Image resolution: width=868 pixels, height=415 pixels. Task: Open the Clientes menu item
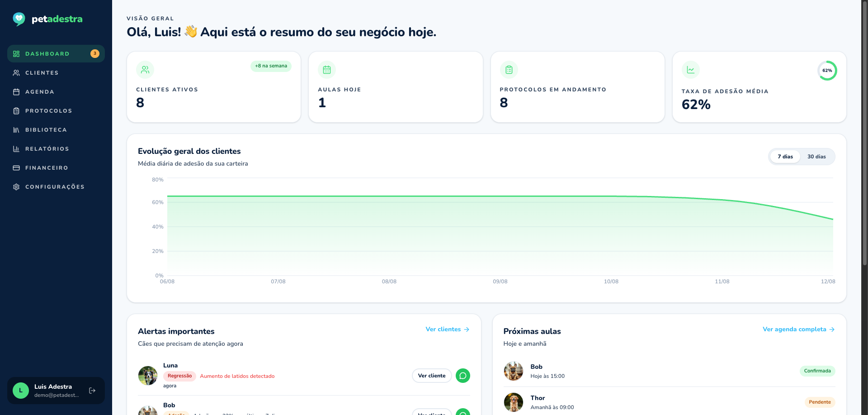click(56, 73)
